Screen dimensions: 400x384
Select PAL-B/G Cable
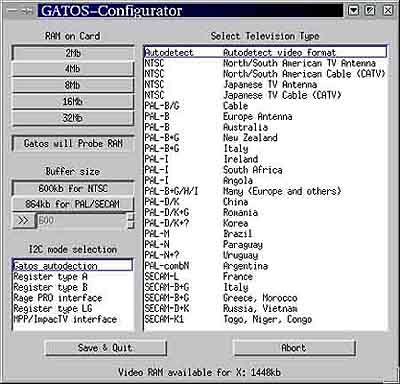point(266,106)
